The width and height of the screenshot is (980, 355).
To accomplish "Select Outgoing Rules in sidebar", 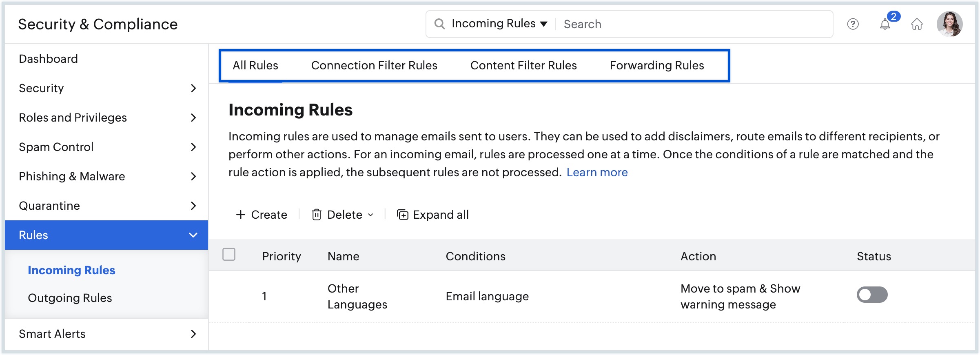I will (x=70, y=298).
